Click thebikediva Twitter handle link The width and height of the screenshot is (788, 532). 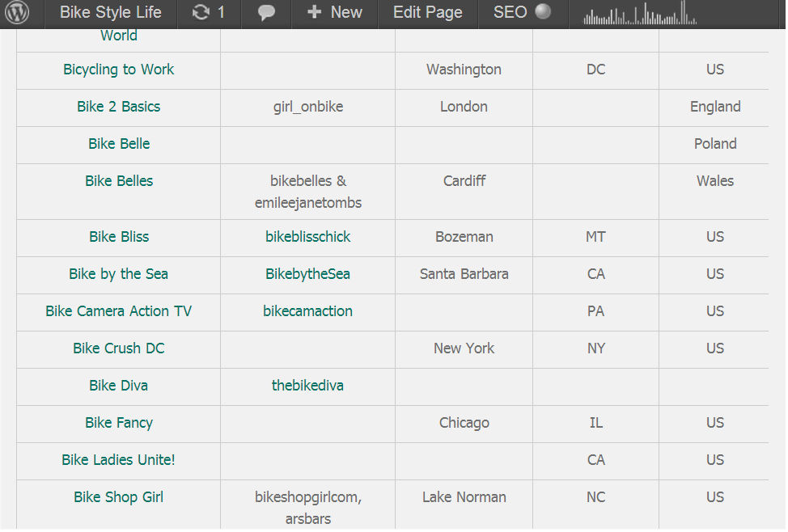pos(308,386)
